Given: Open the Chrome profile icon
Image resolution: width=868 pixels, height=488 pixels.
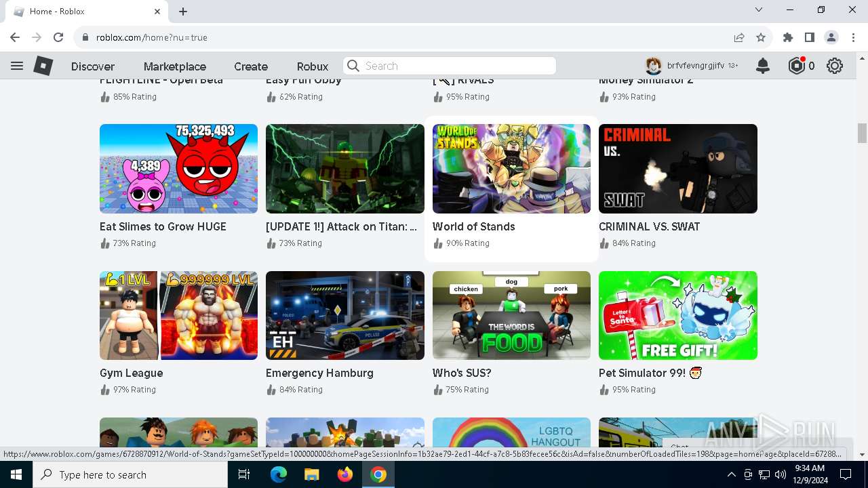Looking at the screenshot, I should pos(831,37).
